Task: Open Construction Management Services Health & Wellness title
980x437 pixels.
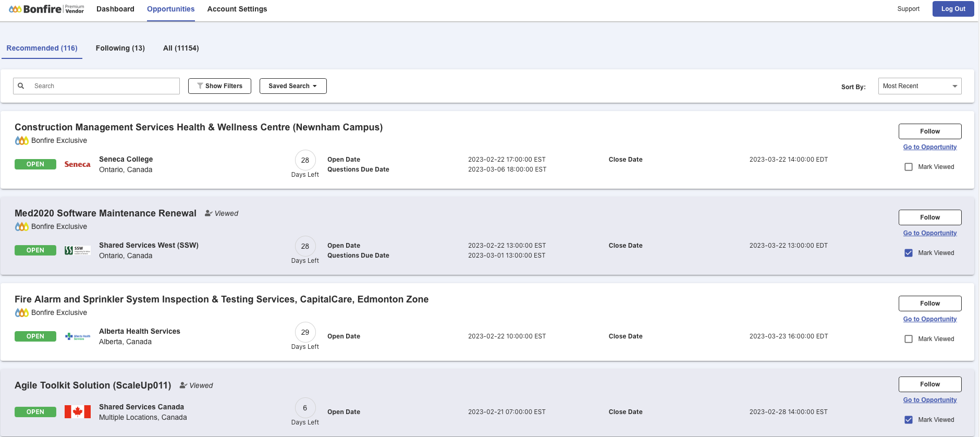Action: click(x=199, y=127)
